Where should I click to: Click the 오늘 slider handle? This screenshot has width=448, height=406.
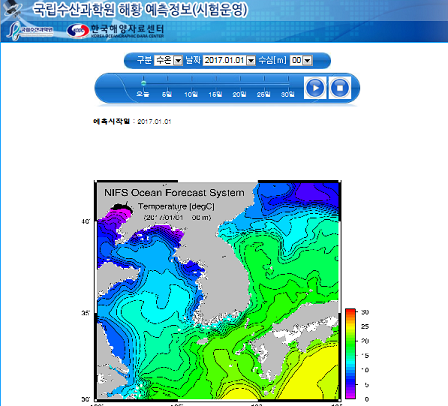[143, 83]
